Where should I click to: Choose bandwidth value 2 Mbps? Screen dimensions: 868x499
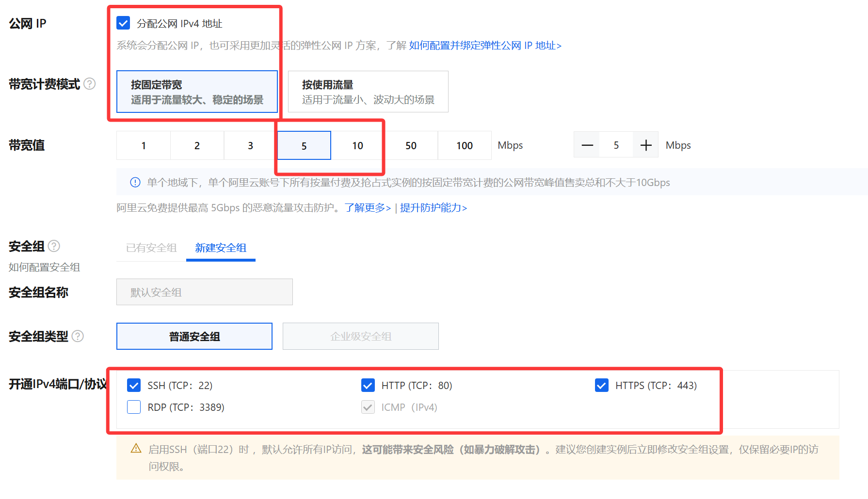pos(197,145)
